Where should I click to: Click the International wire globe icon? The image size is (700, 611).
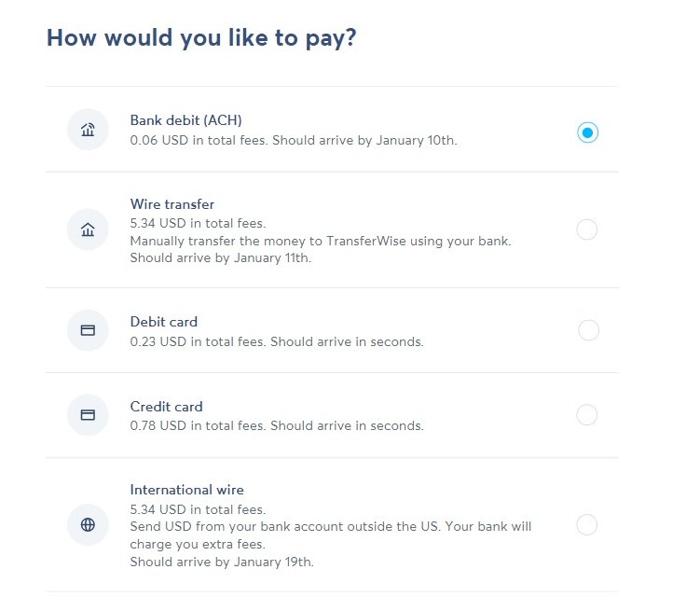click(x=88, y=524)
